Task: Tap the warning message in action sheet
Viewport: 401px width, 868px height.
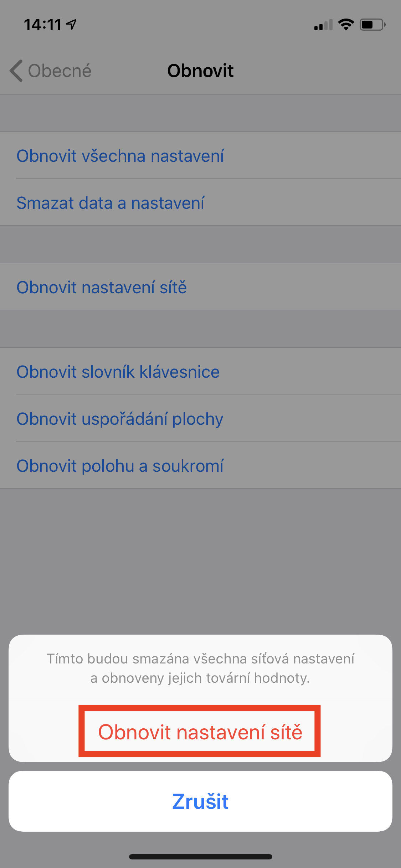Action: click(200, 668)
